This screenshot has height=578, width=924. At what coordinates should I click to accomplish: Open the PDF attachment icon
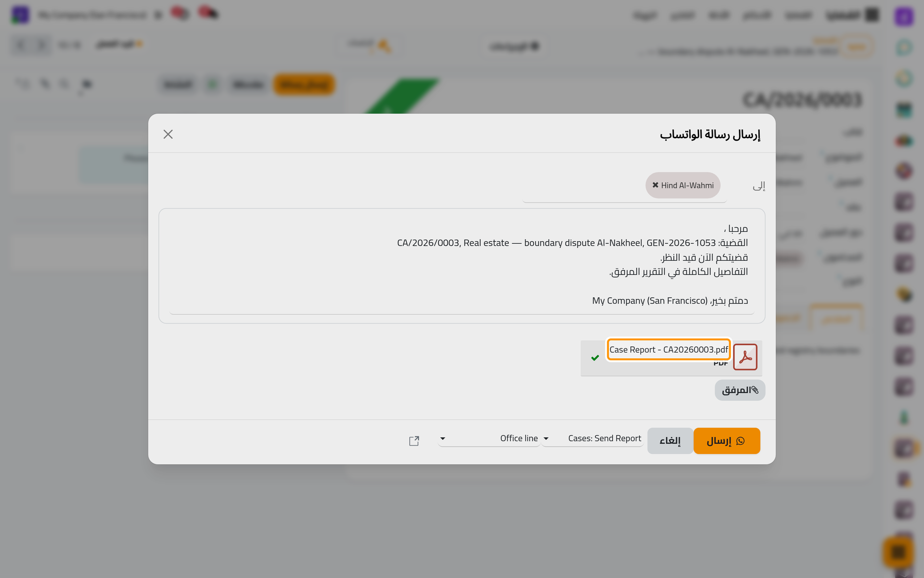pyautogui.click(x=745, y=357)
